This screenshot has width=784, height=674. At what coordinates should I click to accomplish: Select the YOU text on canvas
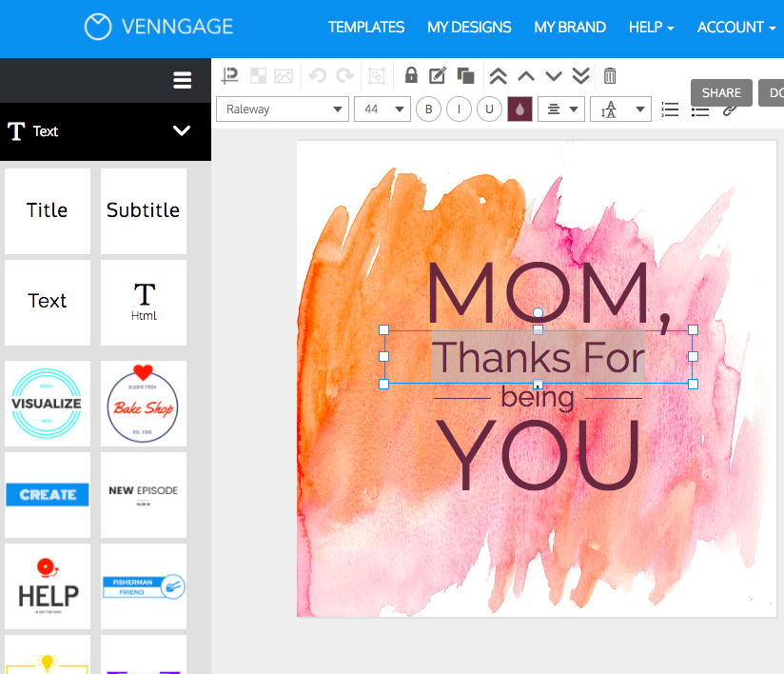[538, 454]
